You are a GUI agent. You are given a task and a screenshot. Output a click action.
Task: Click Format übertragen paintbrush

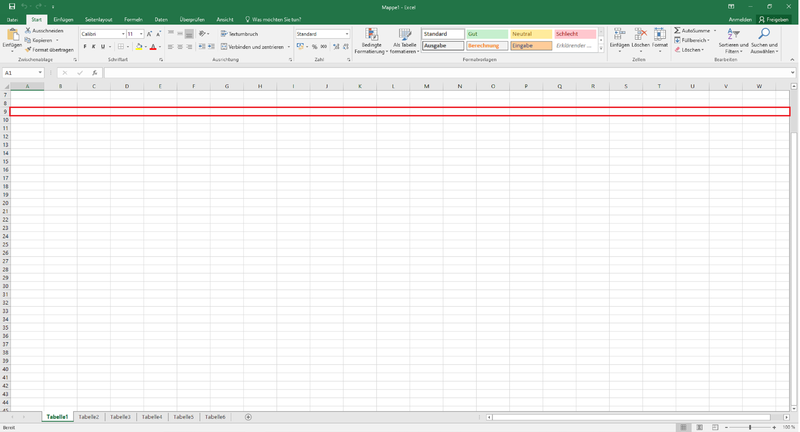pos(28,50)
